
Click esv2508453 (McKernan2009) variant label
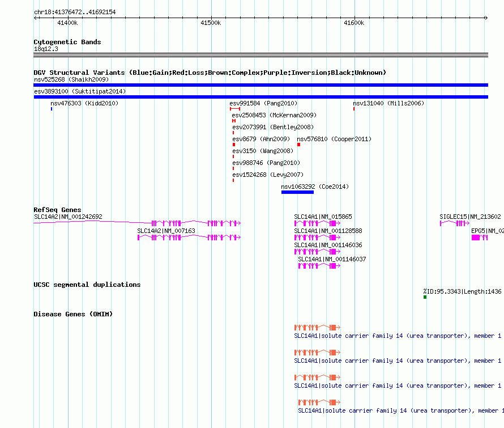[x=274, y=115]
